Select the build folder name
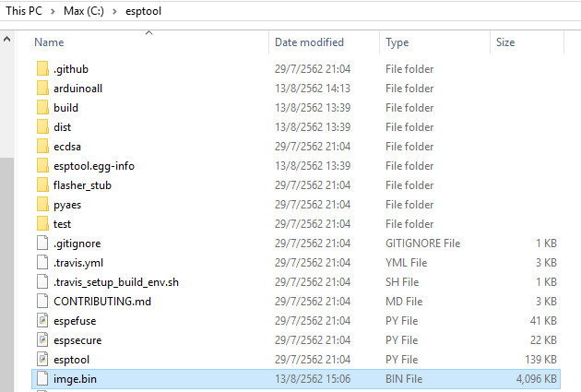581x392 pixels. 66,107
